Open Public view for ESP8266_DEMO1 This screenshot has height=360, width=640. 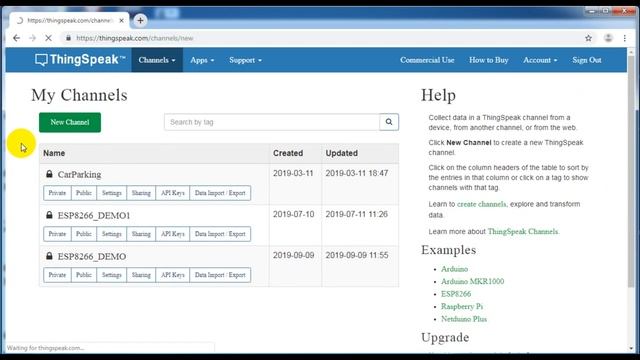[84, 234]
